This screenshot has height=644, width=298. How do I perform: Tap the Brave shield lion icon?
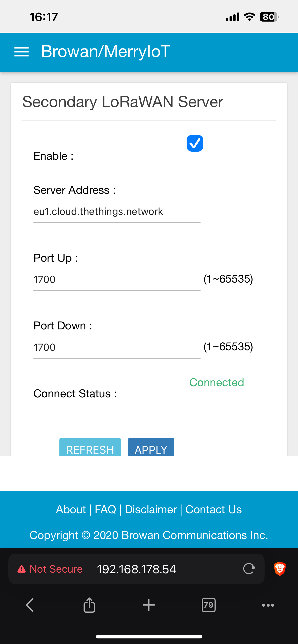(280, 569)
